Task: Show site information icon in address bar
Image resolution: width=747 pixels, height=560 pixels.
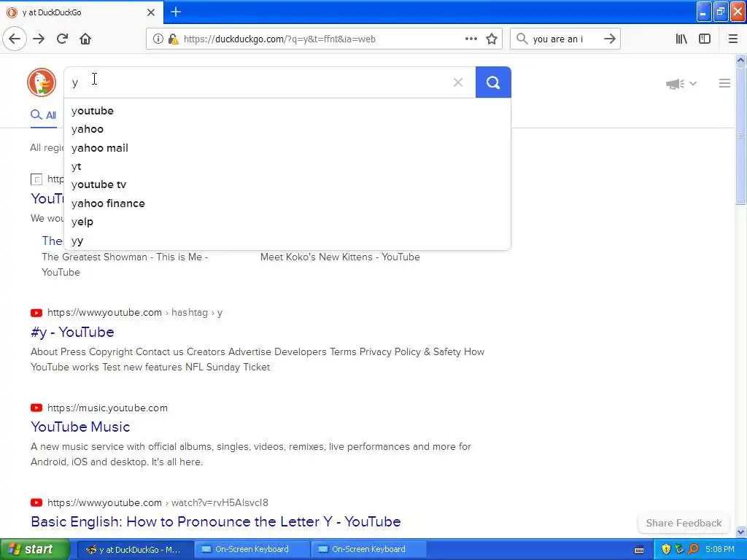Action: 158,39
